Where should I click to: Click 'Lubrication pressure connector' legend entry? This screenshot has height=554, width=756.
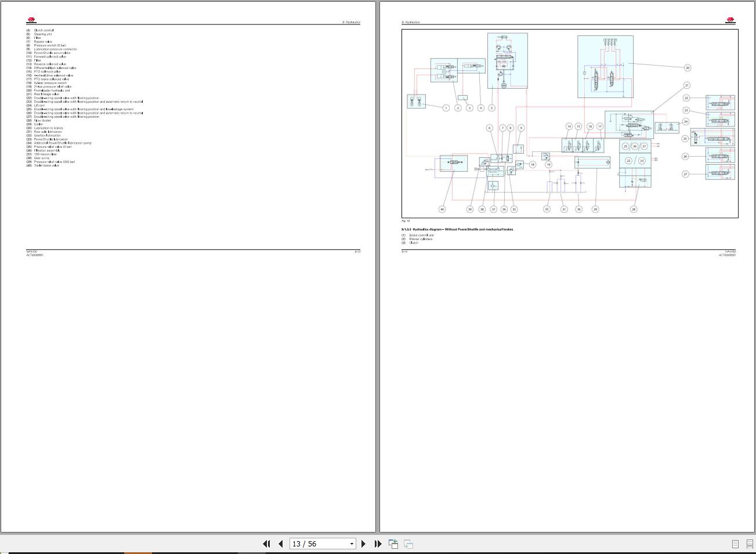(55, 49)
